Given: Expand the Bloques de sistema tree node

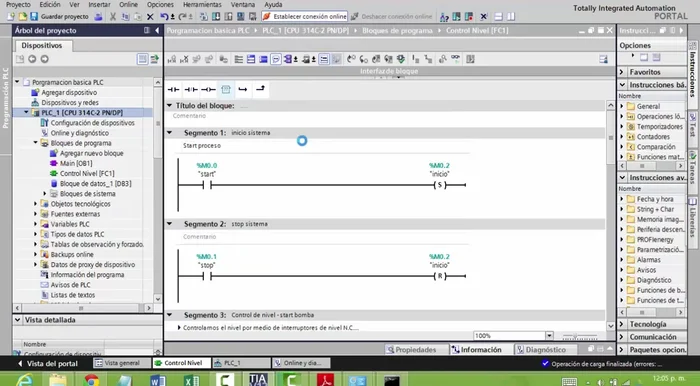Looking at the screenshot, I should coord(45,194).
